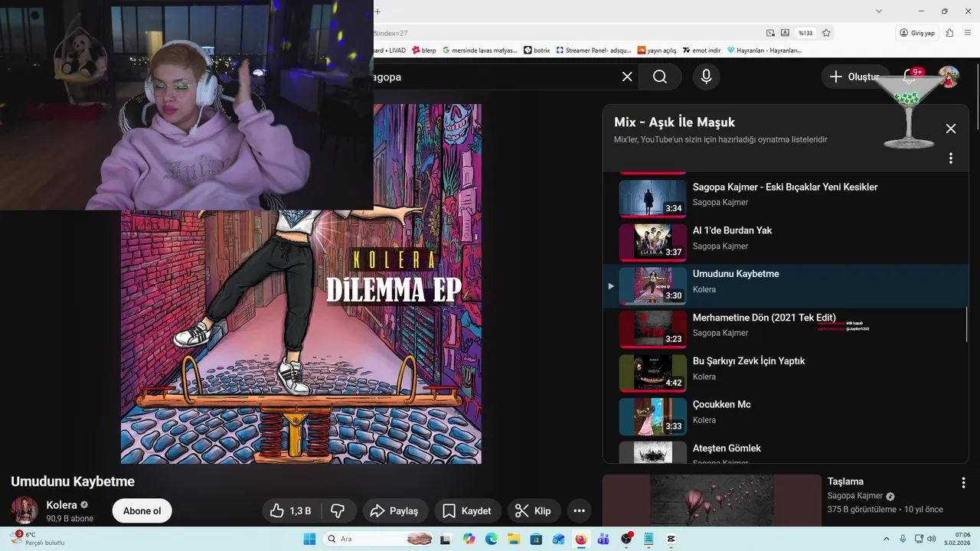The width and height of the screenshot is (980, 551).
Task: Close the Mix playlist panel
Action: point(951,129)
